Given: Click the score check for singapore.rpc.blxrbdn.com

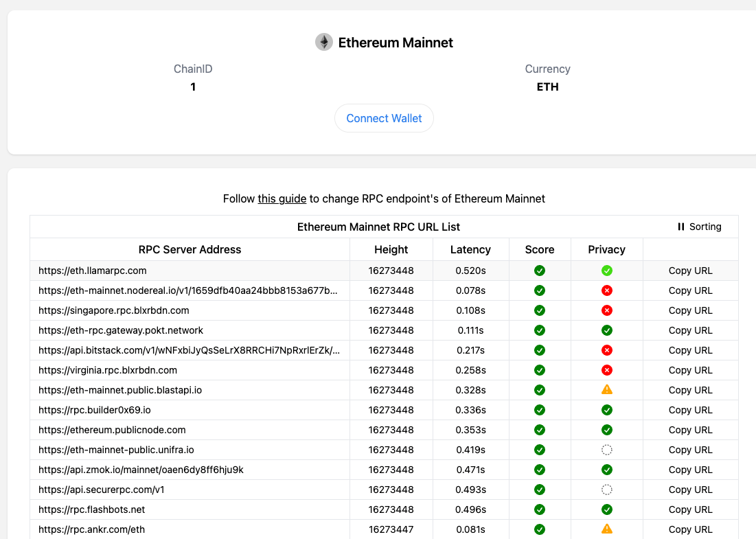Looking at the screenshot, I should tap(540, 310).
